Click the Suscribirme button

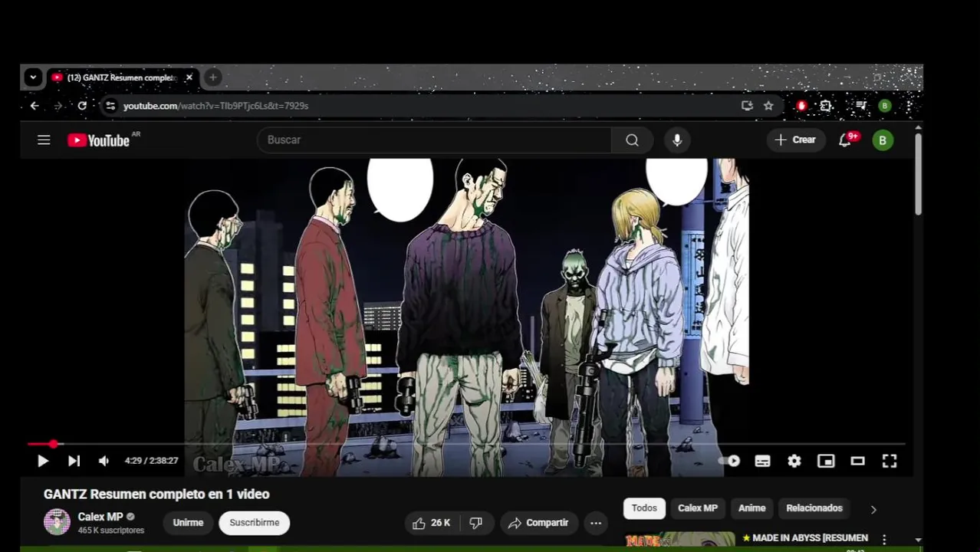[x=254, y=523]
